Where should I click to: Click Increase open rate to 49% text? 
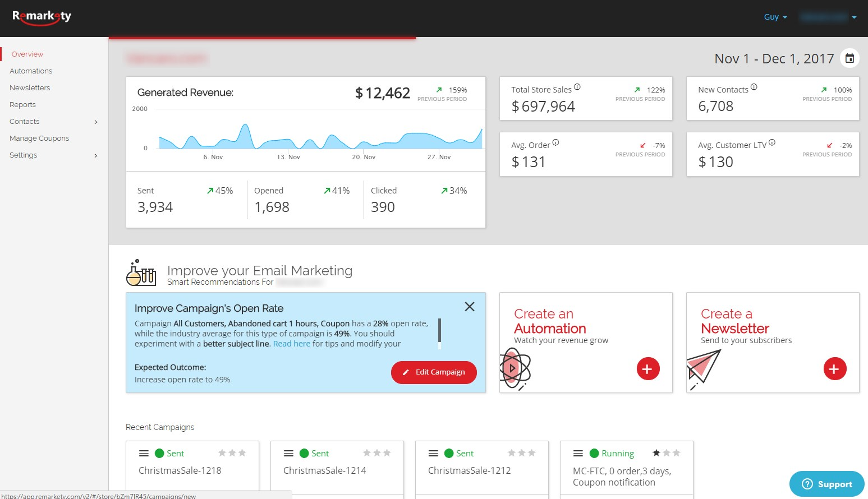pyautogui.click(x=182, y=380)
